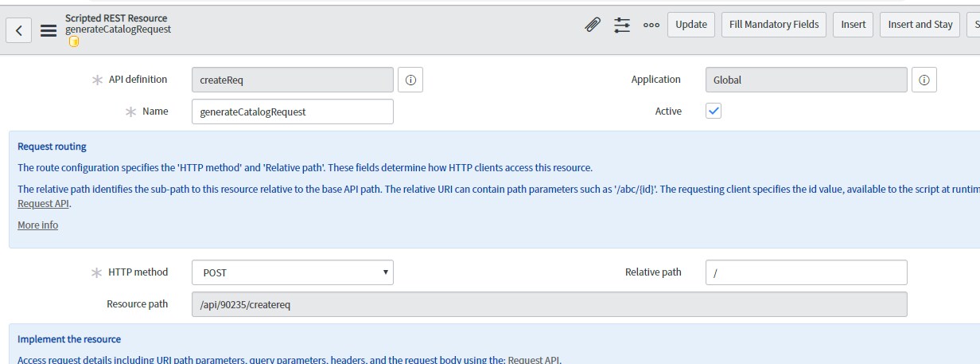The width and height of the screenshot is (980, 364).
Task: Click the Resource path label
Action: (138, 304)
